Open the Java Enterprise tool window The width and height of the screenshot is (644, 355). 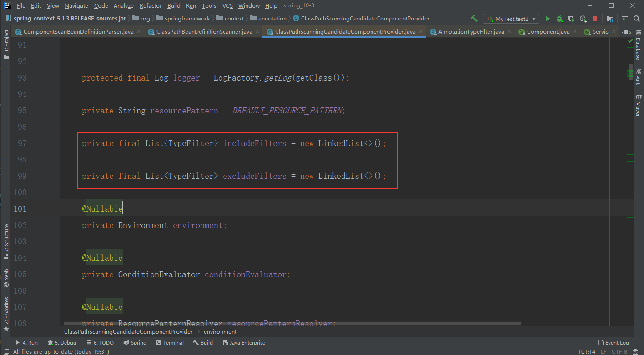(244, 343)
